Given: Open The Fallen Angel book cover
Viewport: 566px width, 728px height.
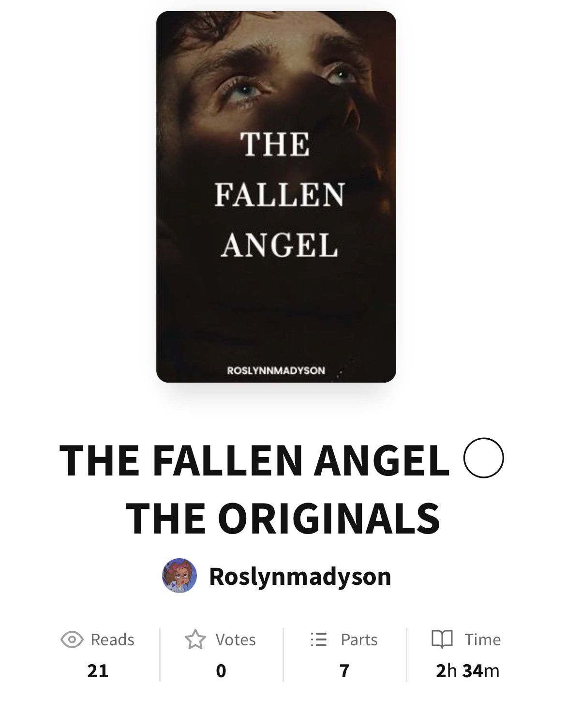Looking at the screenshot, I should point(276,197).
